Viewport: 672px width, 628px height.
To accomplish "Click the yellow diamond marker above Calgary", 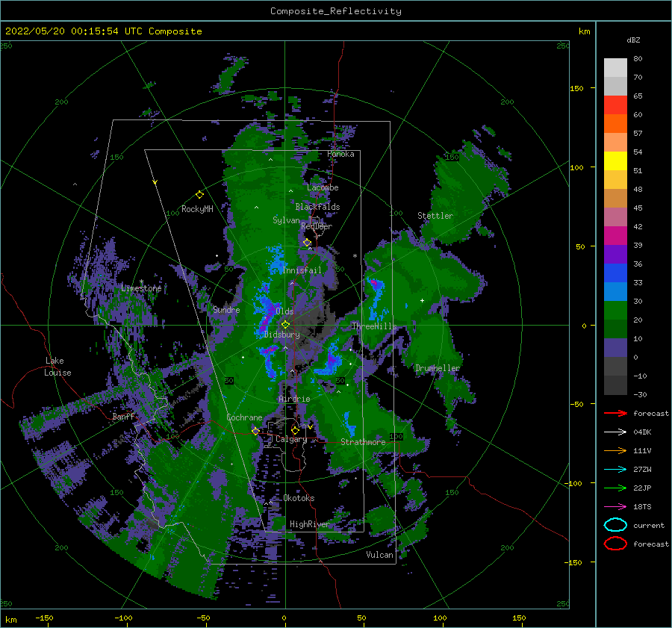I will (295, 430).
